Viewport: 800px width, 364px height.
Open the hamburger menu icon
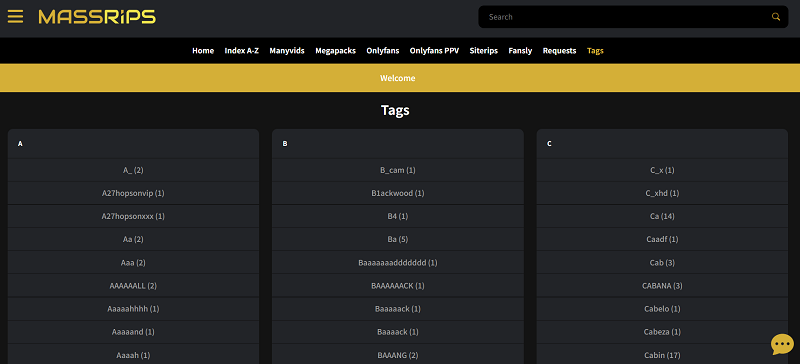point(15,17)
